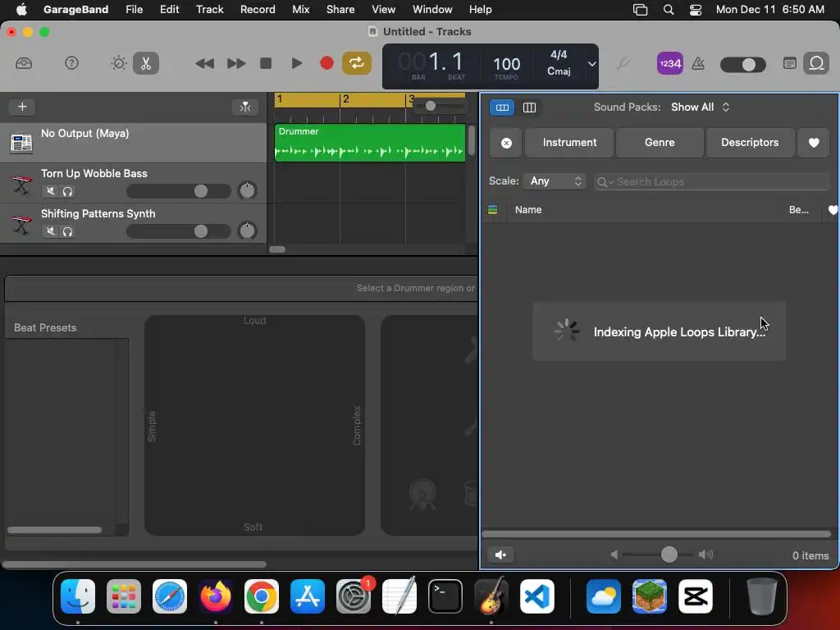Open the Apple menu
The image size is (840, 630).
pyautogui.click(x=21, y=9)
